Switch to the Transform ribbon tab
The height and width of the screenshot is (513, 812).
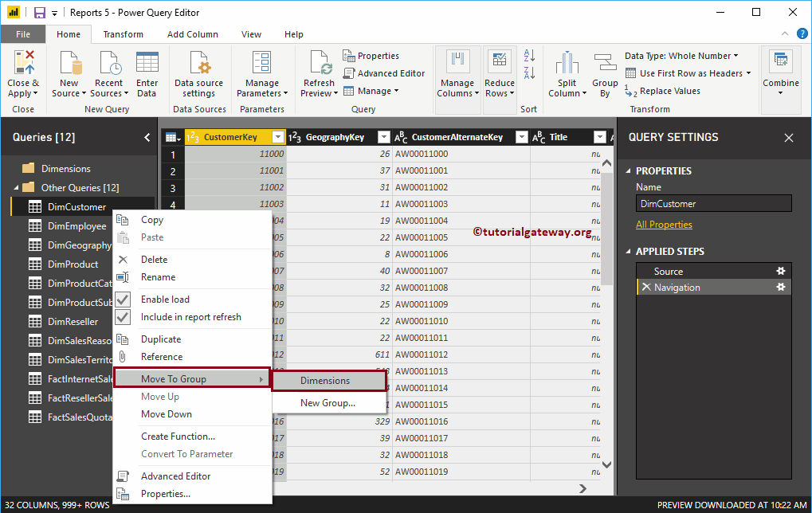(x=123, y=34)
